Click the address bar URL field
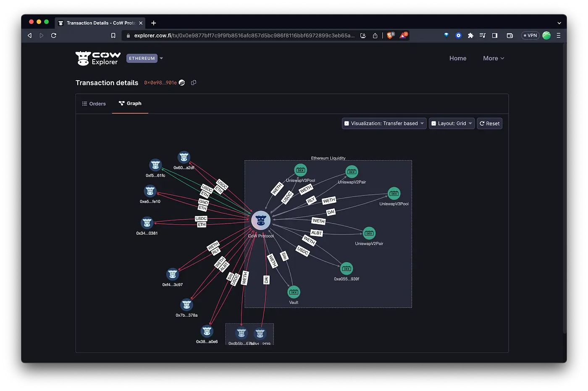The width and height of the screenshot is (588, 391). click(244, 36)
